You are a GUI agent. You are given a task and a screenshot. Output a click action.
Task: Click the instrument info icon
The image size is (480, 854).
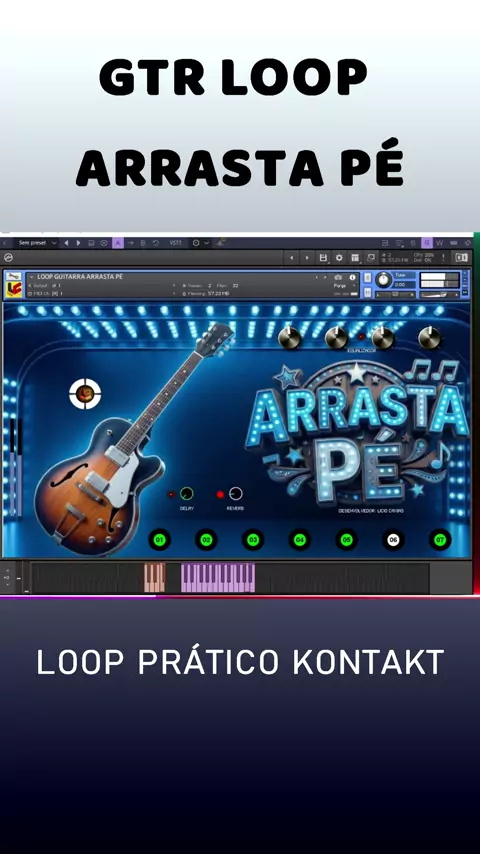click(x=353, y=277)
